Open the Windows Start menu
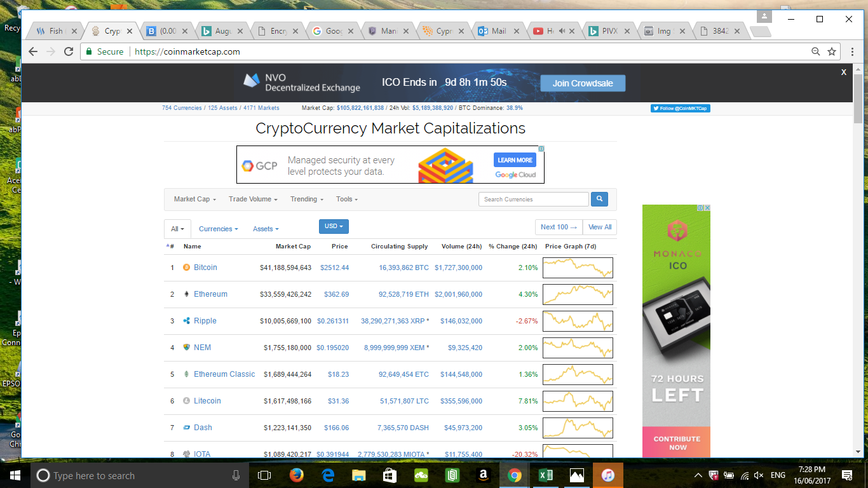The height and width of the screenshot is (488, 868). pos(15,475)
